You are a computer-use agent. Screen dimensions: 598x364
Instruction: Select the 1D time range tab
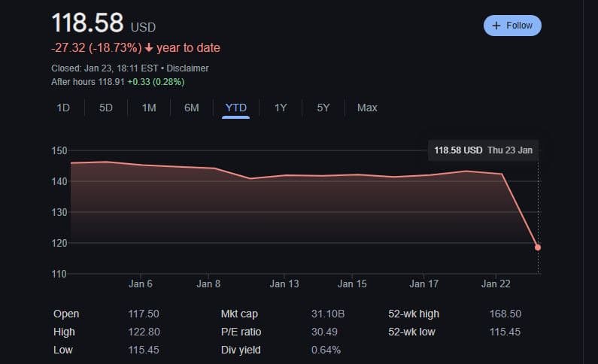pos(63,108)
